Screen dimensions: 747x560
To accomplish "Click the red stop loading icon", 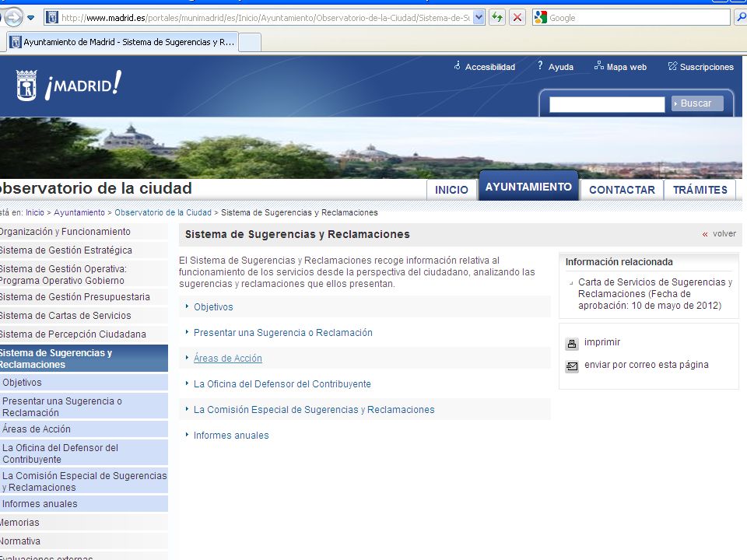I will click(517, 18).
